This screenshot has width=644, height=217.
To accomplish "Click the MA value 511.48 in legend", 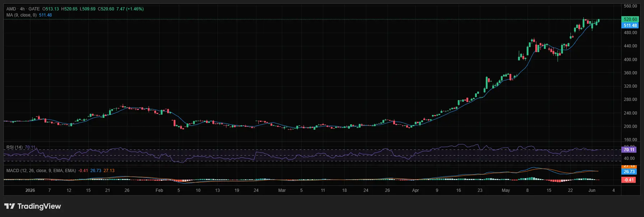I will point(45,15).
